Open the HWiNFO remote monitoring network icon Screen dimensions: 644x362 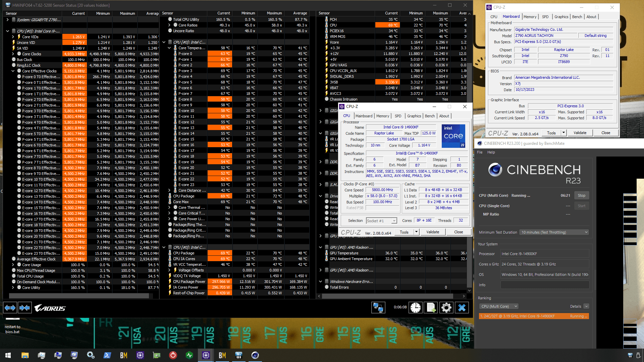click(x=378, y=308)
